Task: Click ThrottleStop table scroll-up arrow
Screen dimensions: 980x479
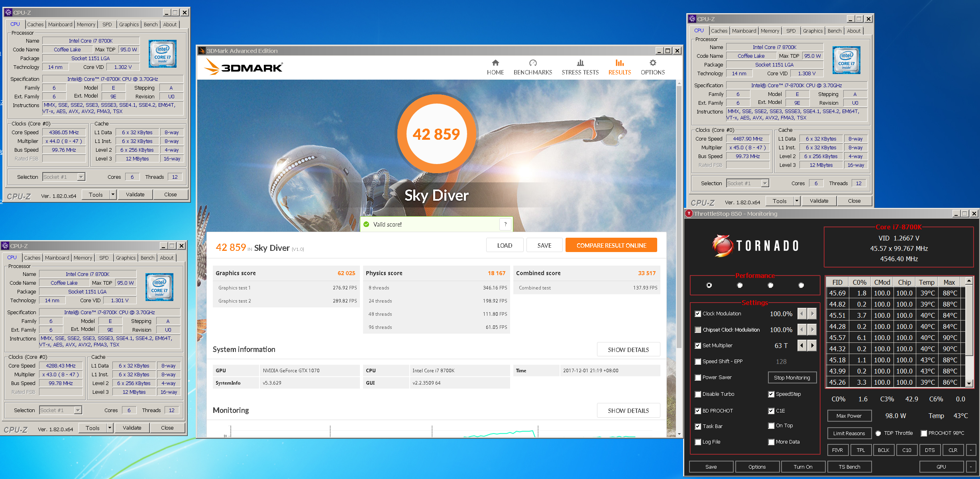Action: click(x=969, y=281)
